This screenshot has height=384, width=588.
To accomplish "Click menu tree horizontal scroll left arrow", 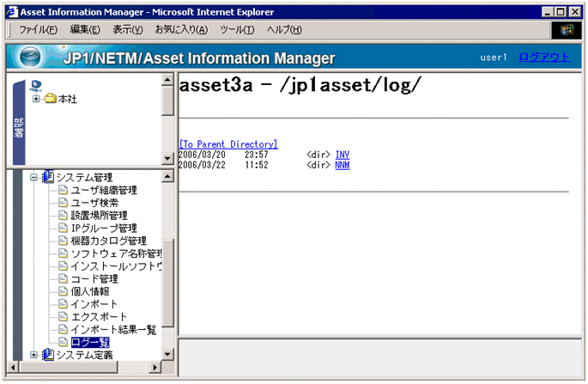I will 13,367.
